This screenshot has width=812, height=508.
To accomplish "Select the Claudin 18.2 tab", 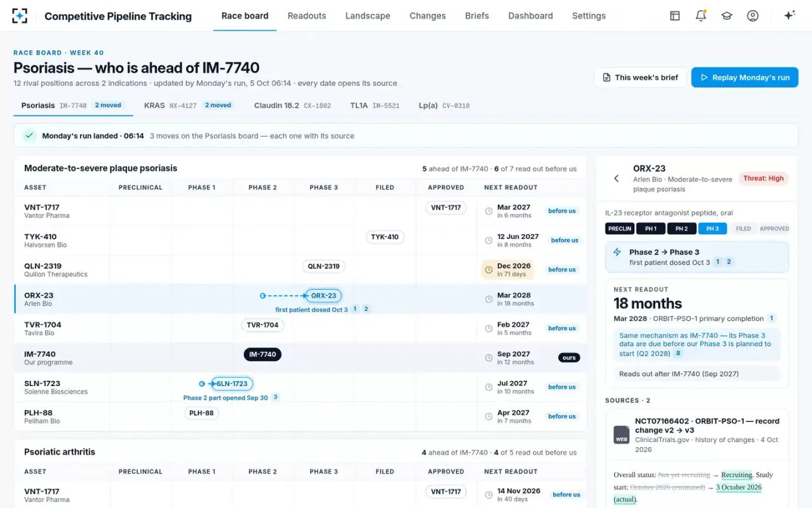I will point(292,105).
